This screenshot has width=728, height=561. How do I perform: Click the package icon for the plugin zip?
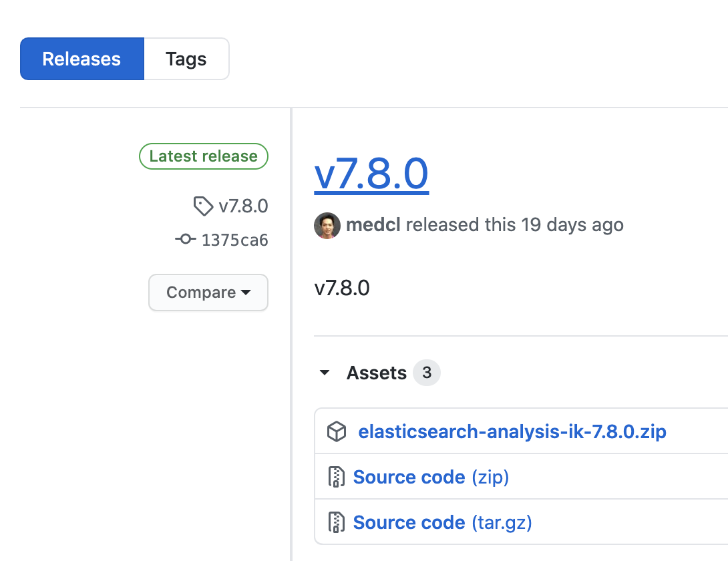(337, 432)
